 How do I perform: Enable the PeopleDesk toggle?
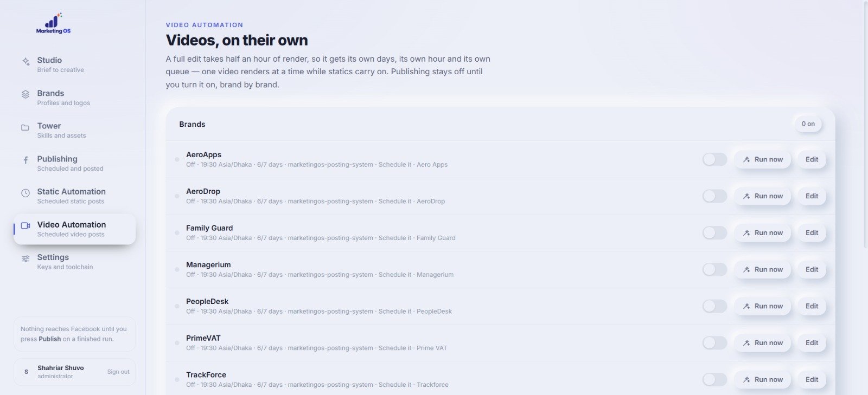click(714, 306)
